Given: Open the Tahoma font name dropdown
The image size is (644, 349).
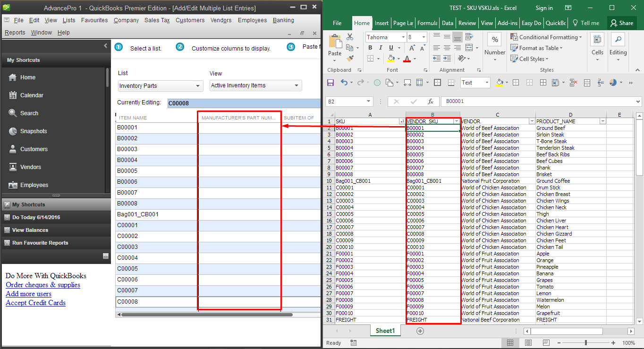Looking at the screenshot, I should click(403, 37).
